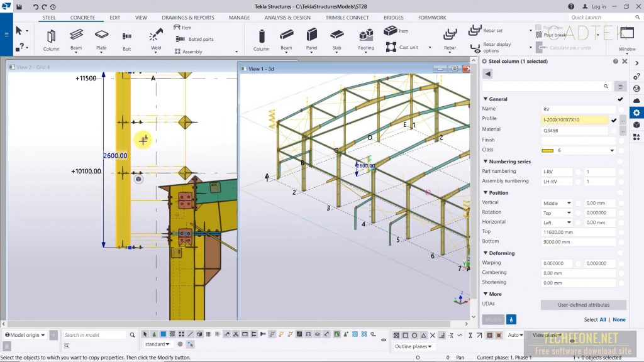Open the Model origin dropdown

[25, 335]
